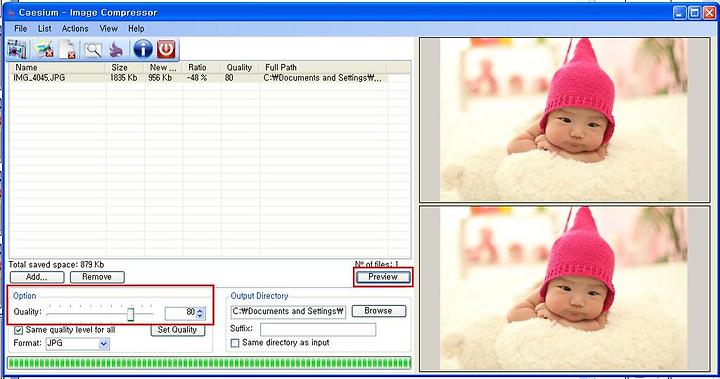Click the Full Path column header
This screenshot has height=379, width=720.
click(324, 68)
